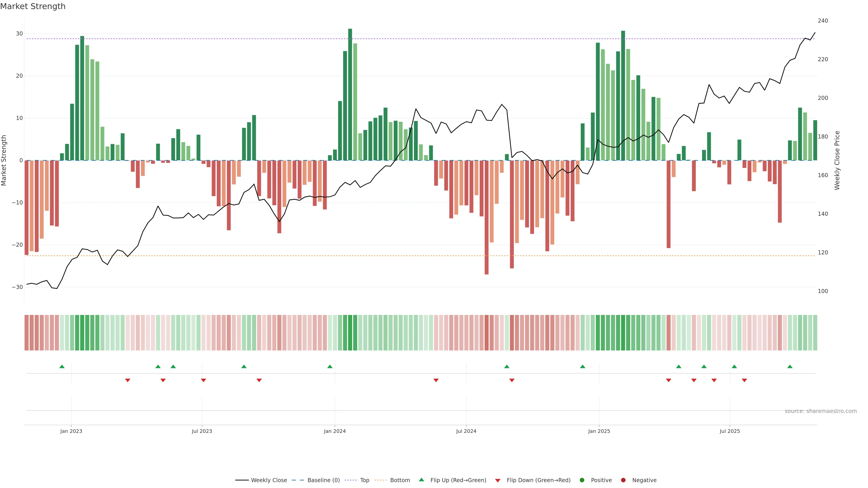Select the last green flip-up marker on the right

coord(790,366)
